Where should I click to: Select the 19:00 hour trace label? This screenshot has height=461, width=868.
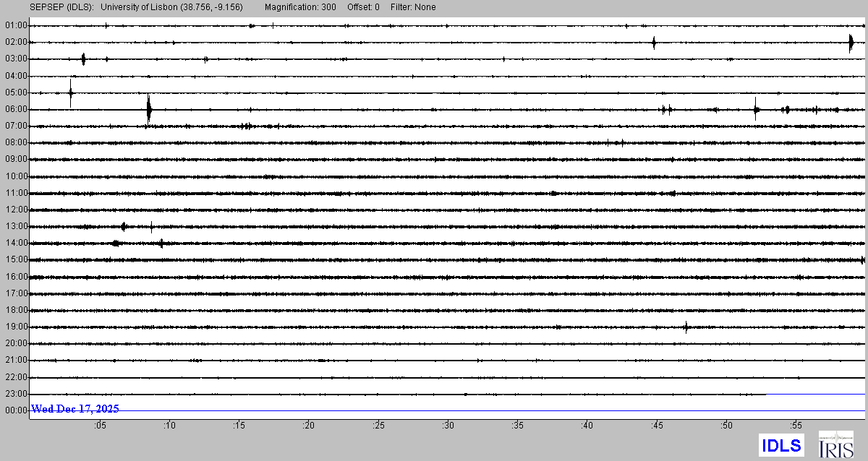(15, 327)
